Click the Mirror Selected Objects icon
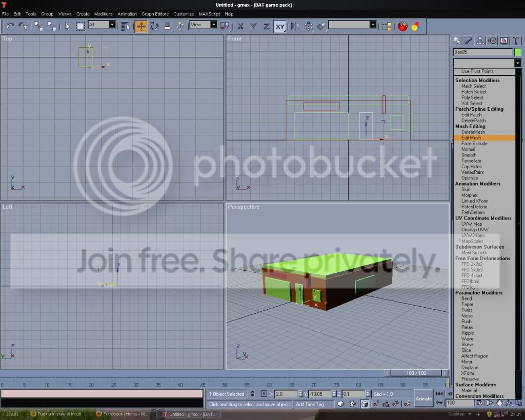525x420 pixels. pyautogui.click(x=295, y=26)
